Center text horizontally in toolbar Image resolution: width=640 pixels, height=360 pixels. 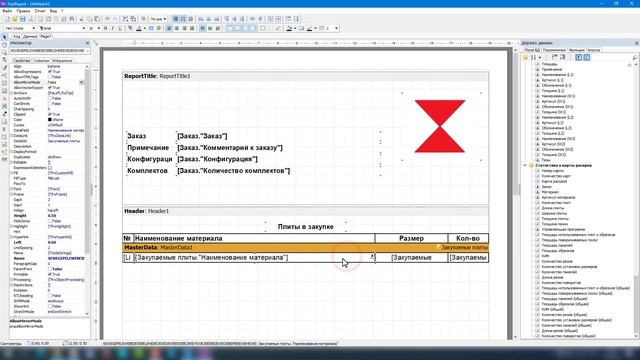pyautogui.click(x=177, y=28)
